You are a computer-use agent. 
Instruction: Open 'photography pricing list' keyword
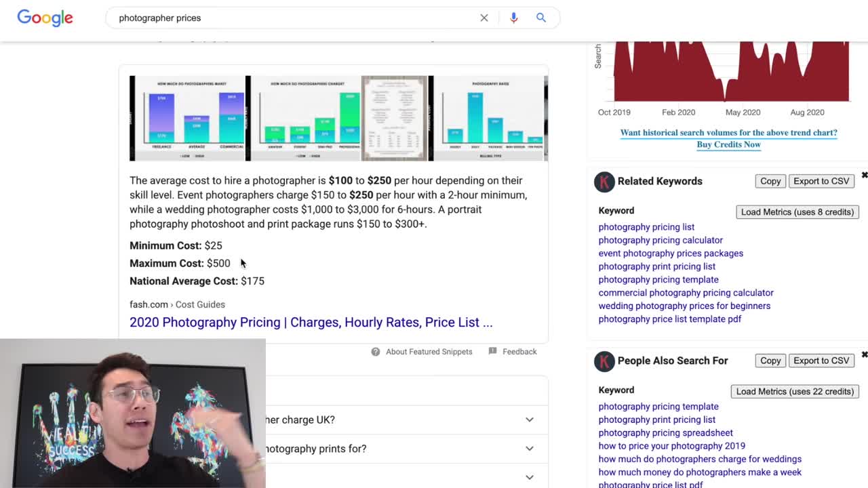pos(646,227)
